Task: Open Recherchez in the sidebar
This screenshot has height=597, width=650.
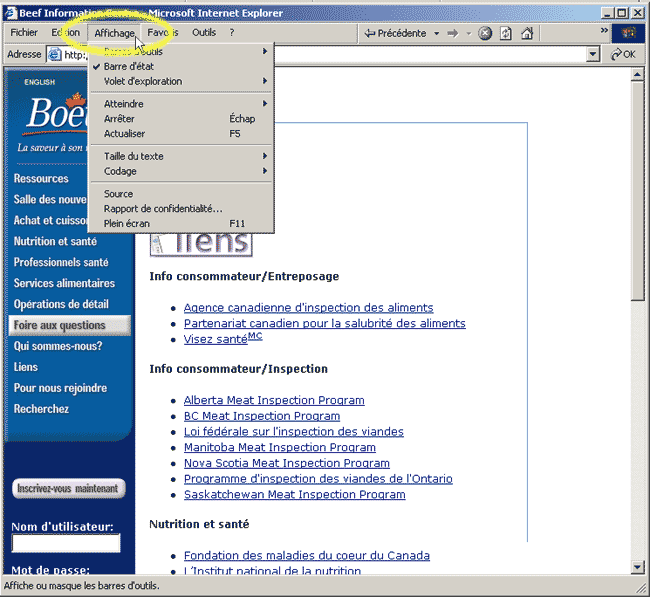Action: pyautogui.click(x=41, y=409)
